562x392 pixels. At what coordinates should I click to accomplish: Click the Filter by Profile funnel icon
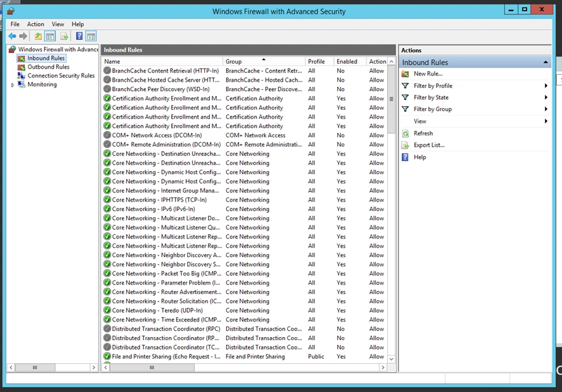[405, 86]
